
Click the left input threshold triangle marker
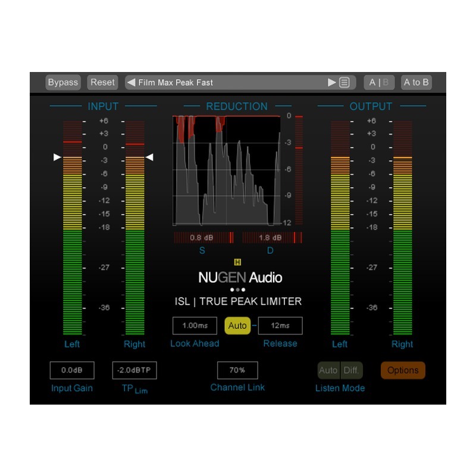[57, 157]
